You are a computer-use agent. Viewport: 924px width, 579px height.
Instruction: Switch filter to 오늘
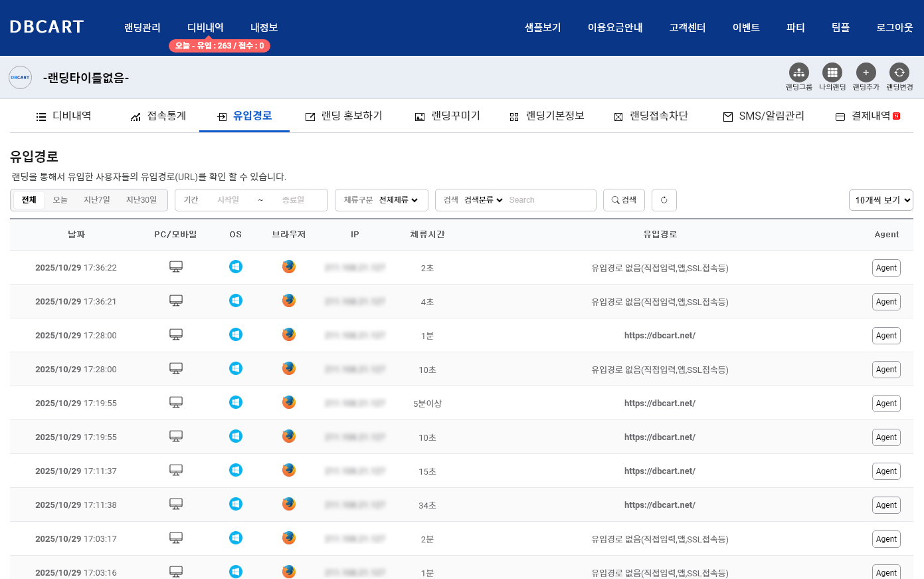pyautogui.click(x=60, y=200)
